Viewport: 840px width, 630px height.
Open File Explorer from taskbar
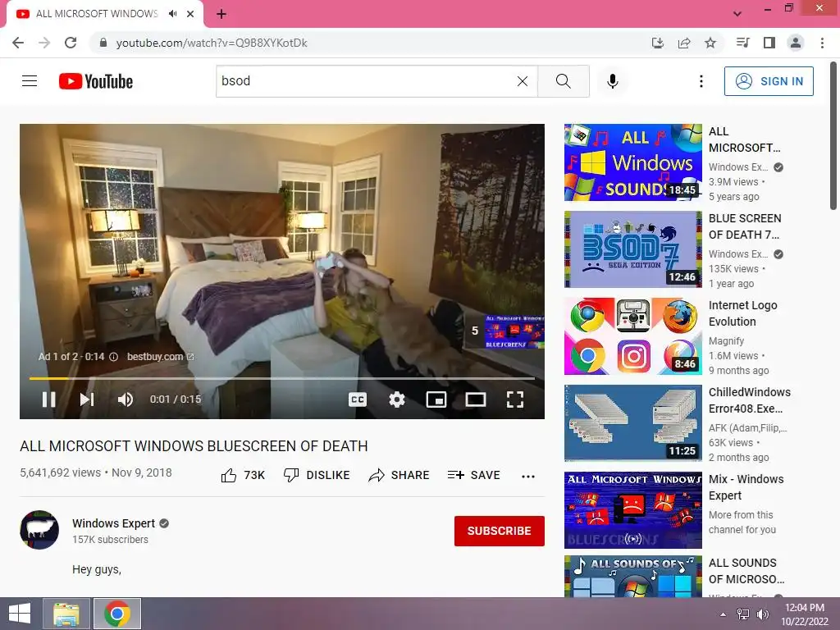tap(66, 614)
